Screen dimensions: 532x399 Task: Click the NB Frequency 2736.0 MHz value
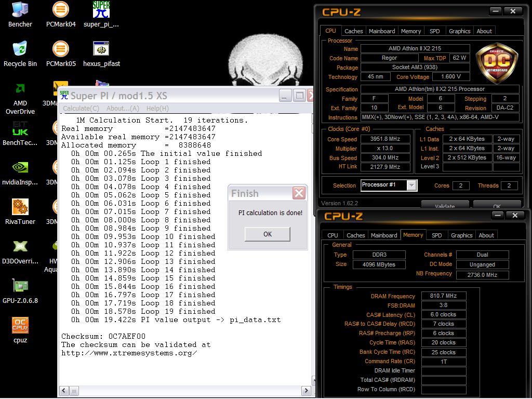[482, 275]
